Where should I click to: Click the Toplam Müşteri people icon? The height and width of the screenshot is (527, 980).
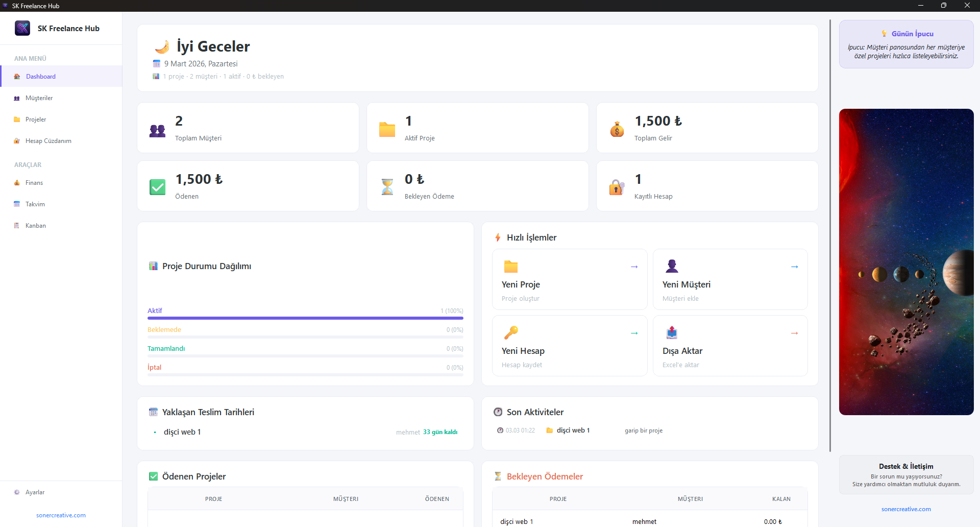tap(157, 130)
